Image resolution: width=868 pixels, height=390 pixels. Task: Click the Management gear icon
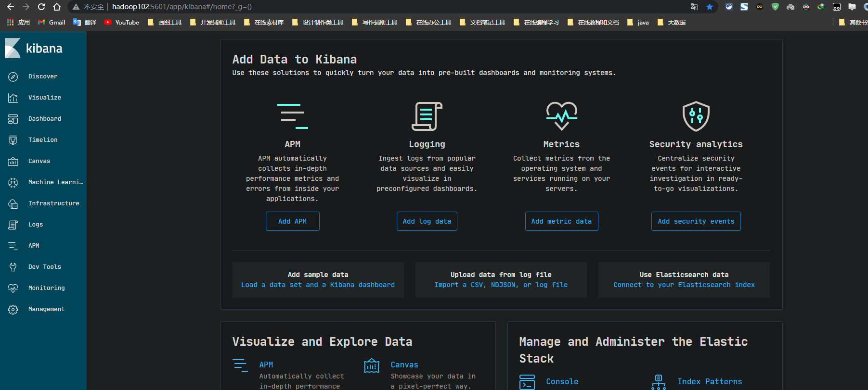13,309
